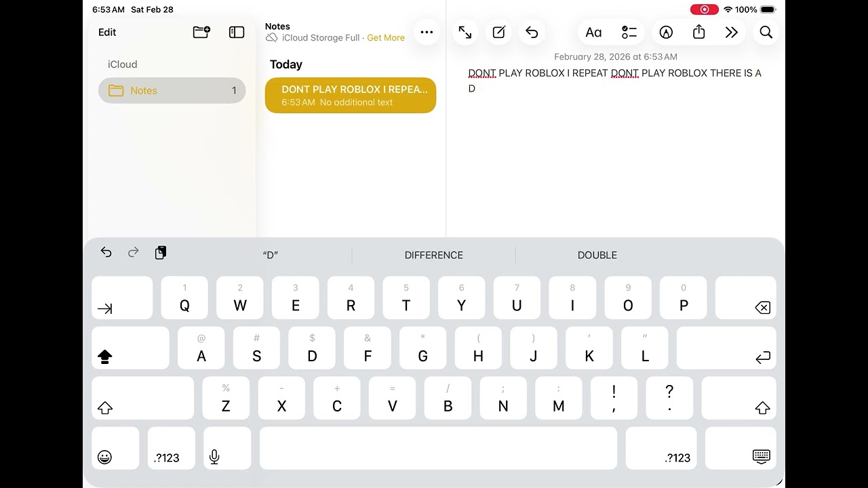The height and width of the screenshot is (488, 868).
Task: Tap the K key
Action: (589, 348)
